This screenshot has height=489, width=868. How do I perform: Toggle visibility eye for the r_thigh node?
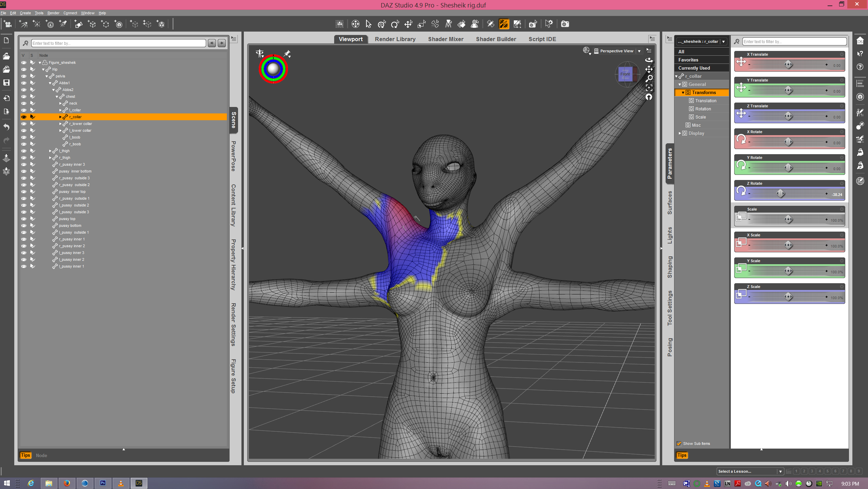click(x=24, y=158)
